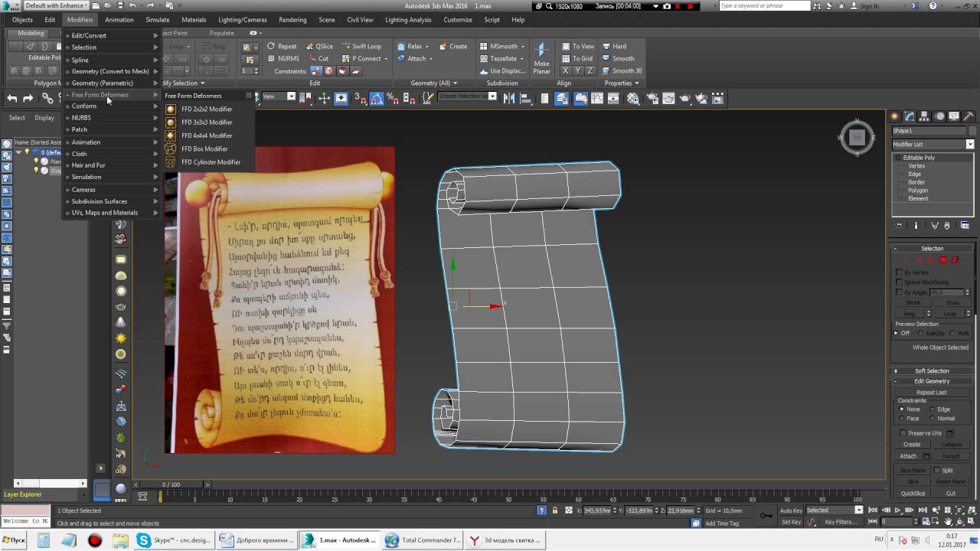Click the Repeat Last button
This screenshot has width=980, height=551.
[x=932, y=393]
